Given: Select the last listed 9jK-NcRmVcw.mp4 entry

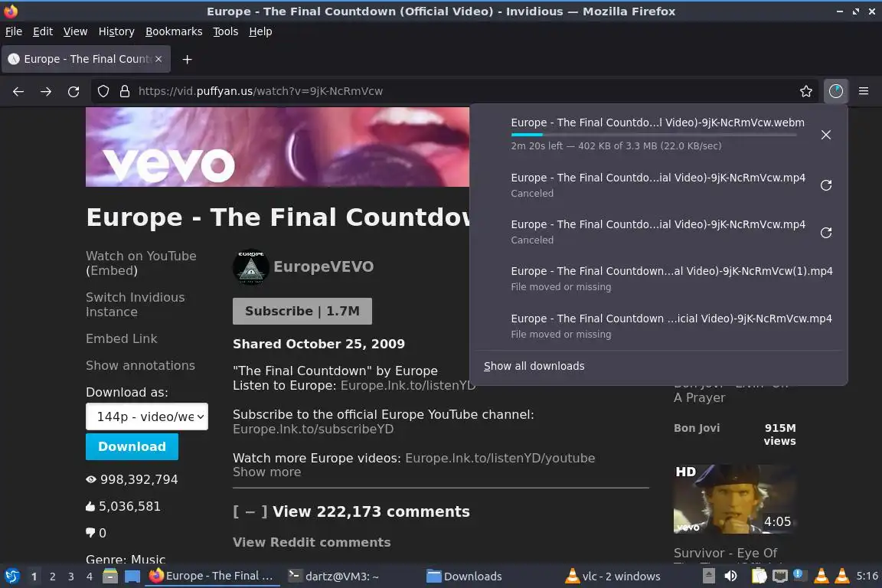Looking at the screenshot, I should pyautogui.click(x=658, y=326).
